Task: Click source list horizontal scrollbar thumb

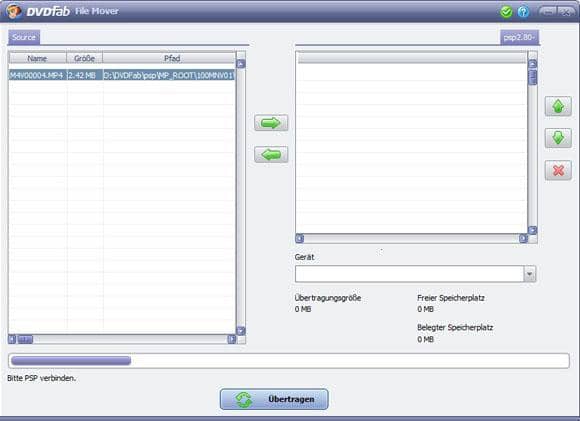Action: pos(26,339)
